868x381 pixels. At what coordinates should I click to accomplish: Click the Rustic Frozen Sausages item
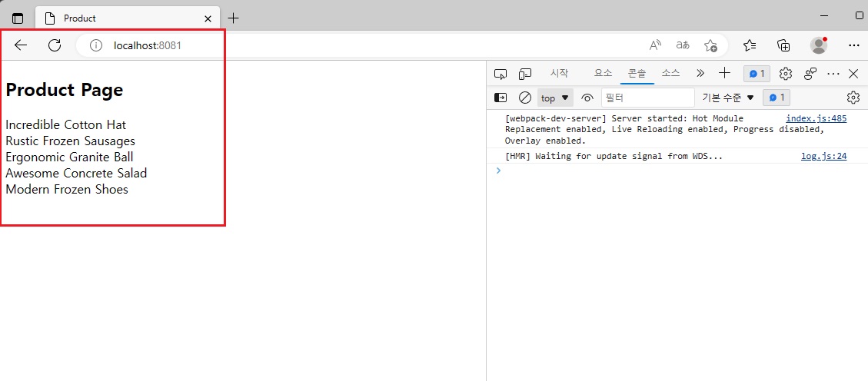70,141
